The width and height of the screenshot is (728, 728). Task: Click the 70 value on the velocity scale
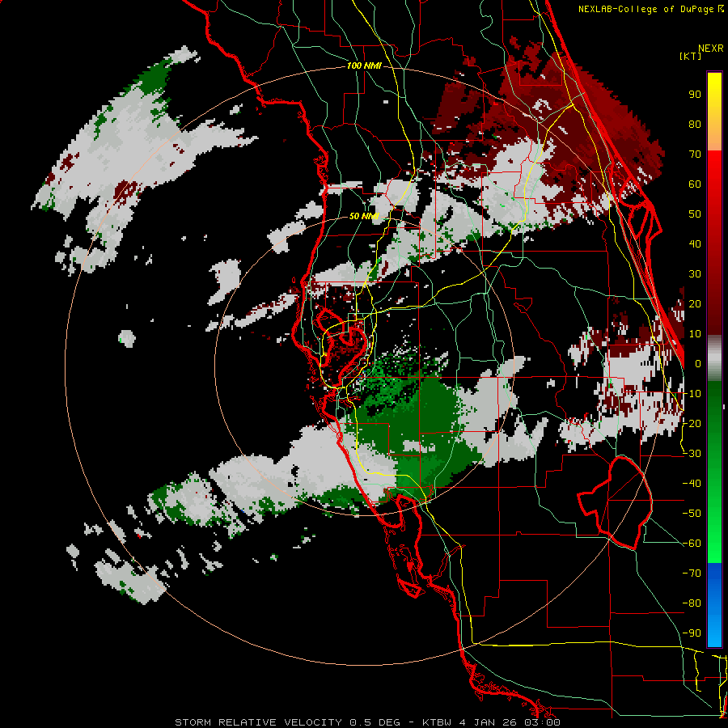pos(695,154)
